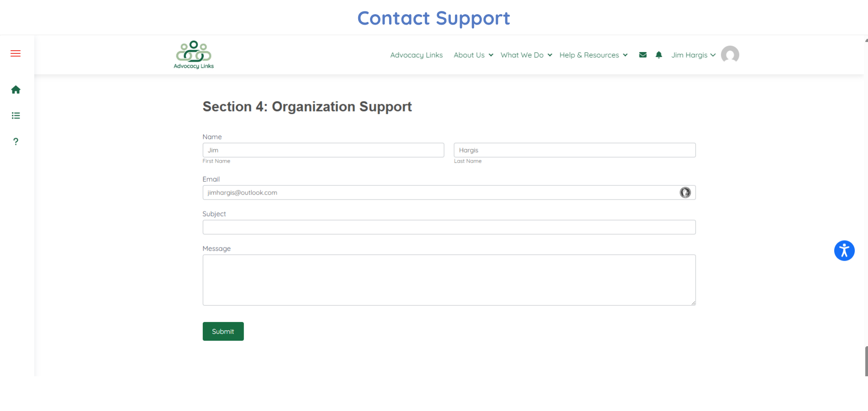Focus the Subject input field
This screenshot has height=411, width=868.
pos(449,227)
